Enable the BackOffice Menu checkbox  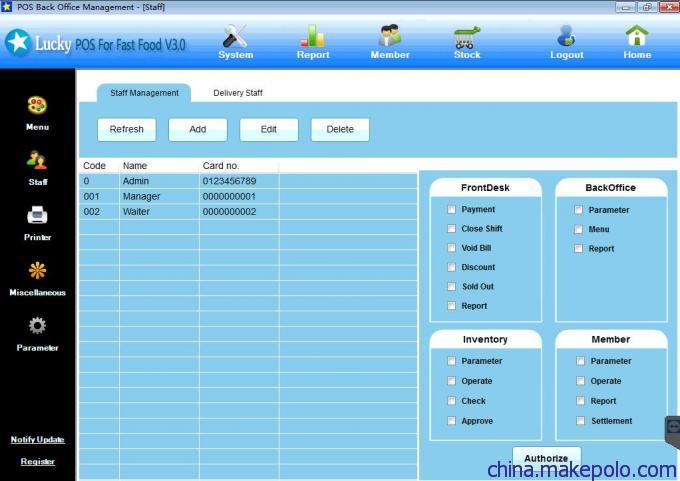click(579, 229)
